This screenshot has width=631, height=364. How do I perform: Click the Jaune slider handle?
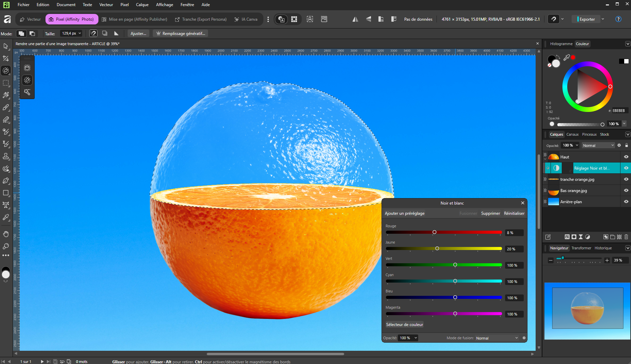click(x=437, y=249)
